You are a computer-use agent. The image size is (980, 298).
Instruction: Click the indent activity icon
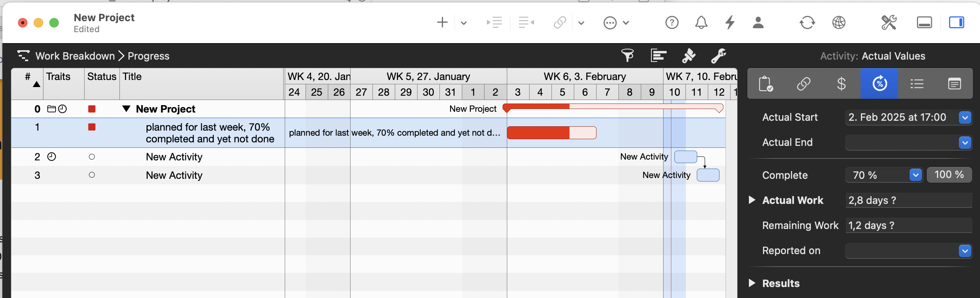pos(494,22)
